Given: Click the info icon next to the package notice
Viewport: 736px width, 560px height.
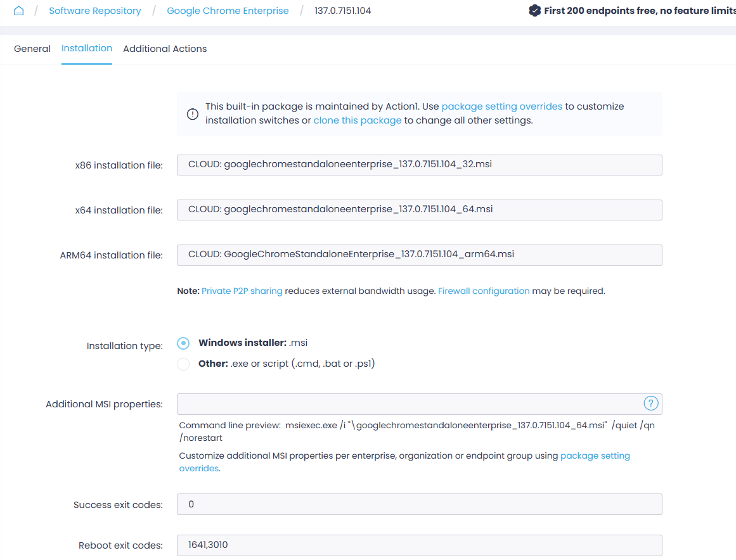Looking at the screenshot, I should [193, 113].
